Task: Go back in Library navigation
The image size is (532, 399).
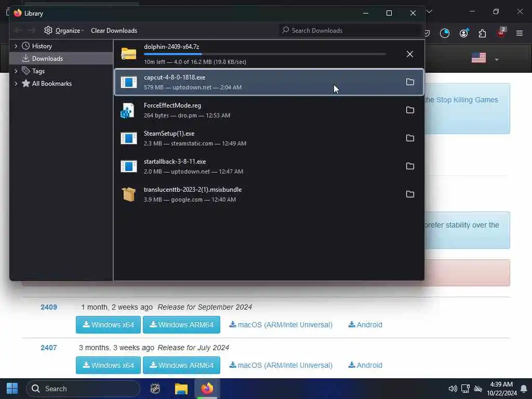Action: pyautogui.click(x=18, y=31)
